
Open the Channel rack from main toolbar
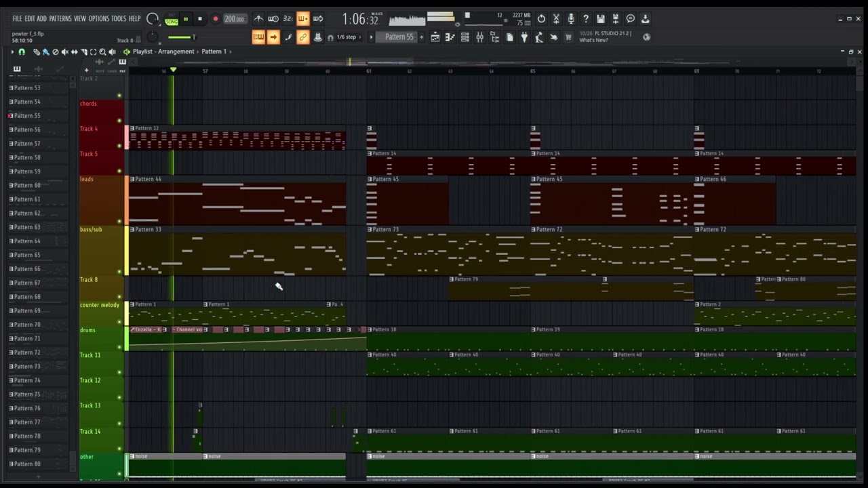click(465, 37)
